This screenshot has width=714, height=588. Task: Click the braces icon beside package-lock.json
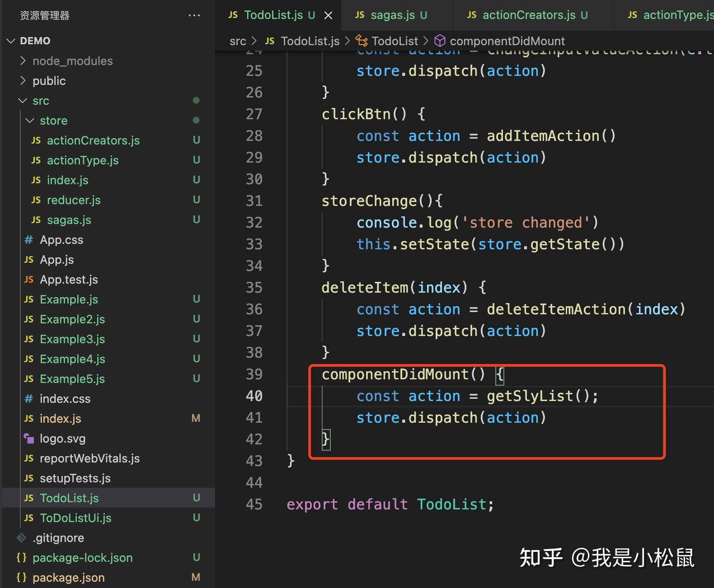point(21,558)
